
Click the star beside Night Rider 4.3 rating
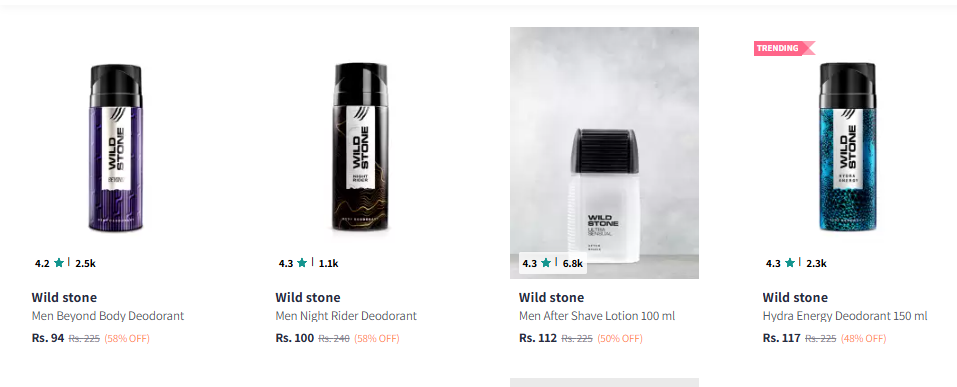click(x=302, y=263)
